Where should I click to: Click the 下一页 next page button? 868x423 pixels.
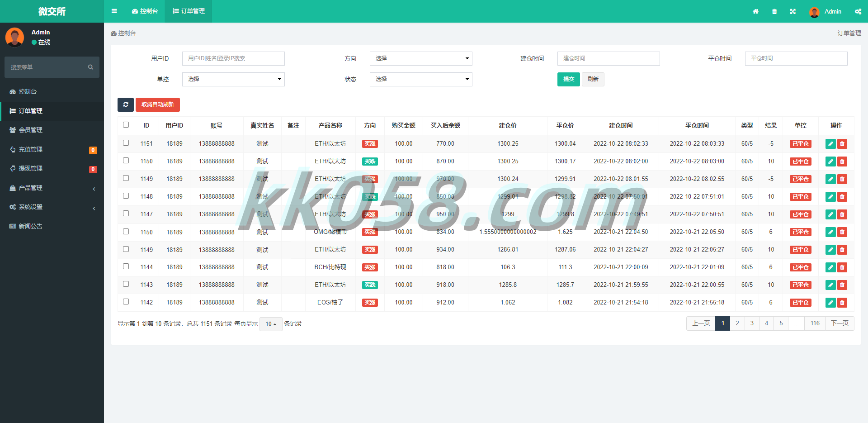[x=840, y=323]
